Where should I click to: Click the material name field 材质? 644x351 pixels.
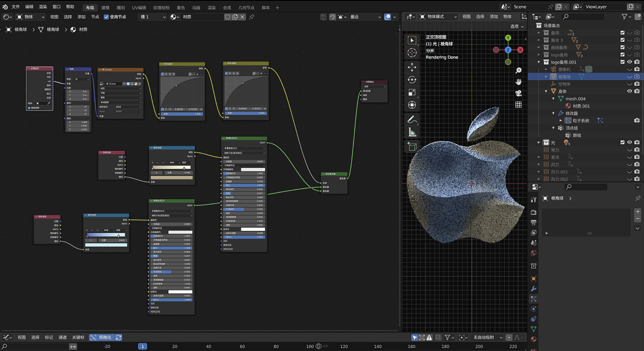[202, 17]
